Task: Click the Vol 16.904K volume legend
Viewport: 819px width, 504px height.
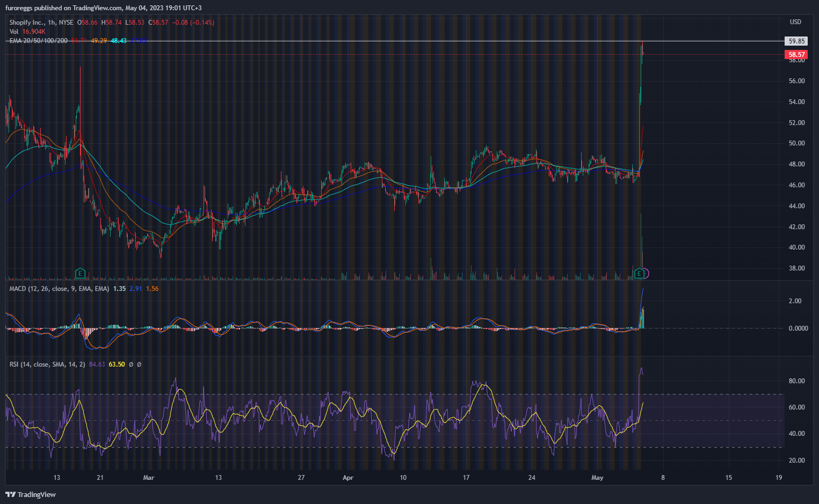Action: click(27, 32)
